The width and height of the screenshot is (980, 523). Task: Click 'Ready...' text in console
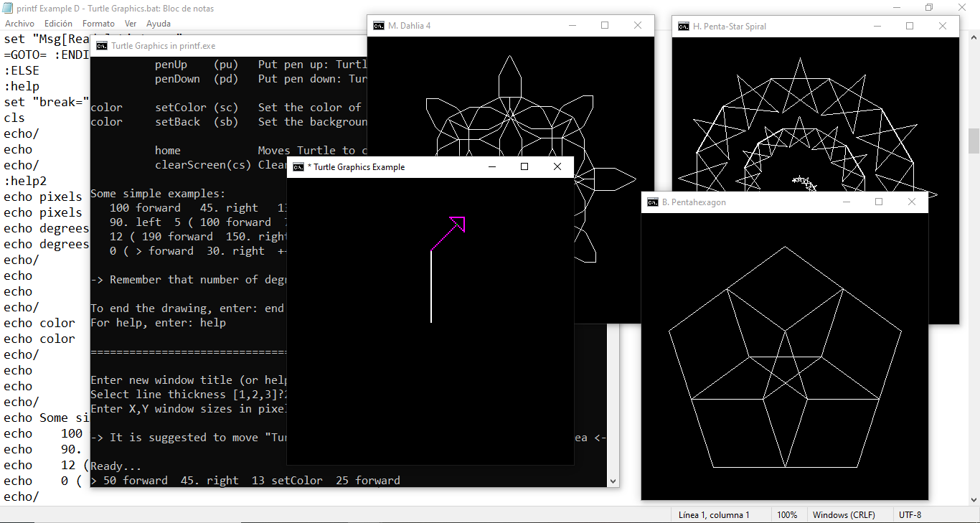point(116,466)
